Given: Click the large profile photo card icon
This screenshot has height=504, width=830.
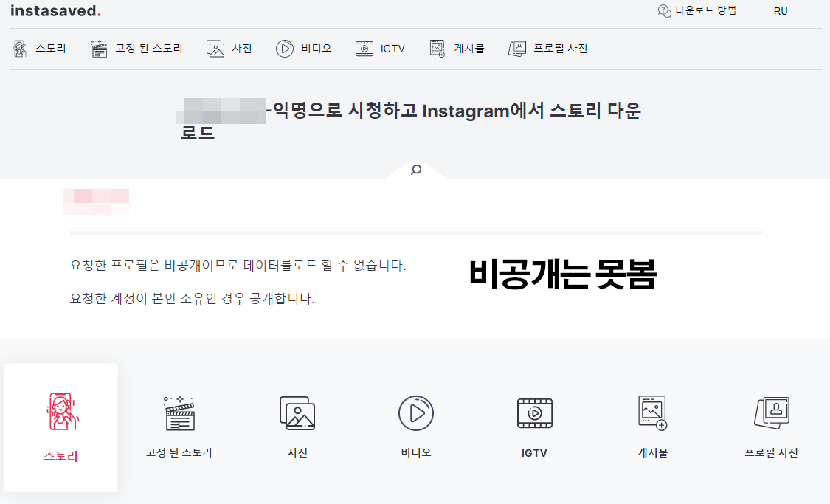Looking at the screenshot, I should (772, 413).
